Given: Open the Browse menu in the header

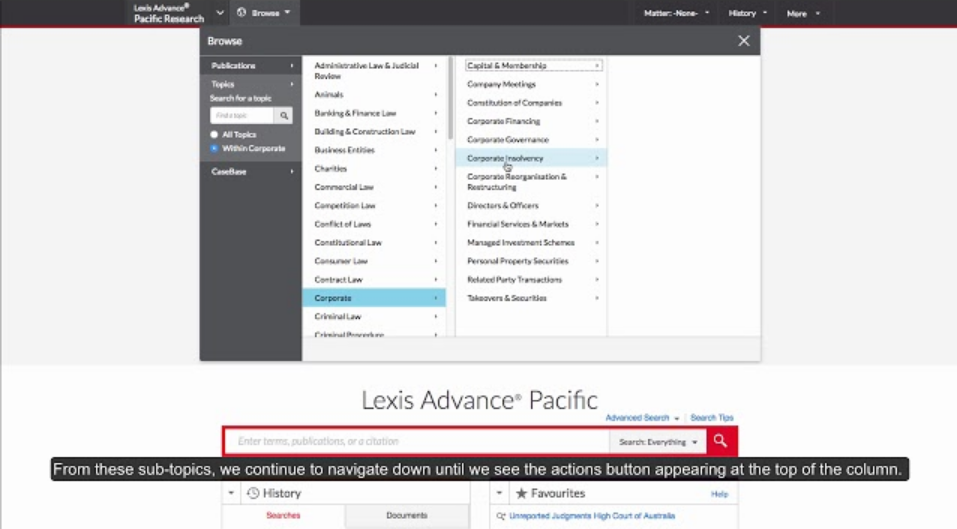Looking at the screenshot, I should (x=265, y=13).
